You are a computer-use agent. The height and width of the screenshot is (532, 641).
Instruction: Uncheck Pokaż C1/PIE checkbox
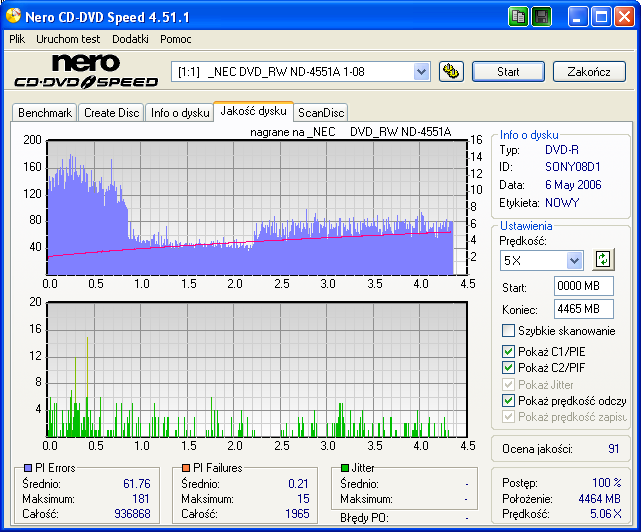point(508,352)
